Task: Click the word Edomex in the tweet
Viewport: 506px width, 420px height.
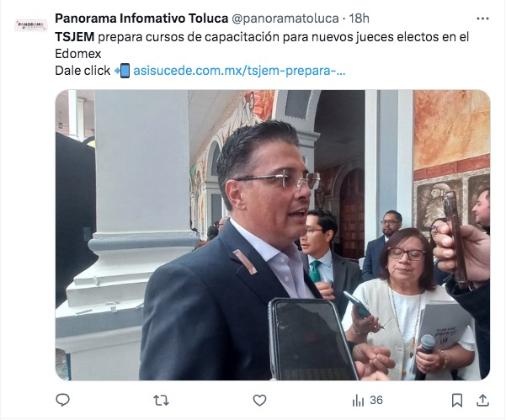Action: [x=78, y=54]
